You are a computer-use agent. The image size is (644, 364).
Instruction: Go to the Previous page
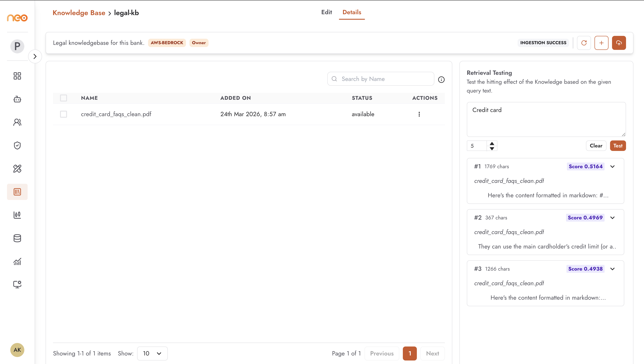[382, 353]
